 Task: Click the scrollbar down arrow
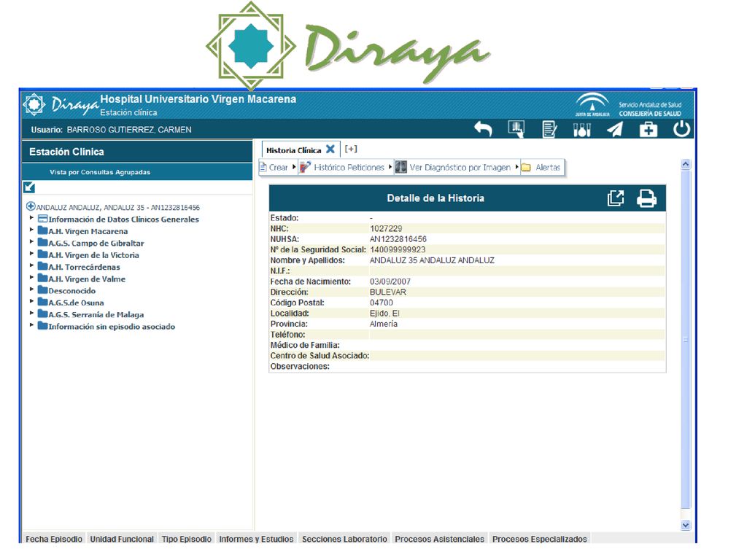point(686,525)
